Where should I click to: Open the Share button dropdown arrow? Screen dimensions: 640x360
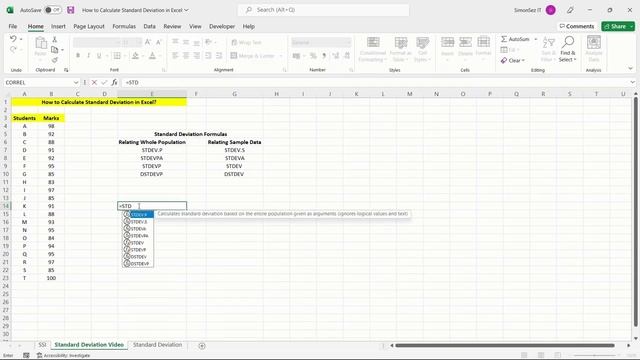632,26
